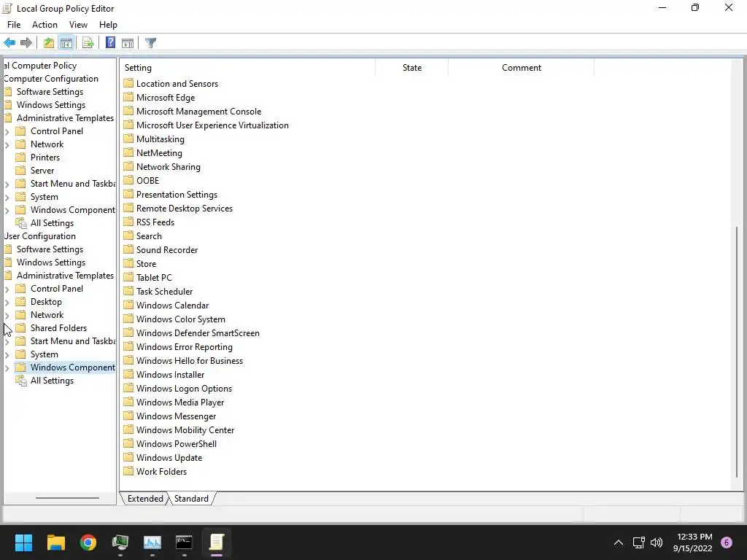Expand Computer Configuration System node
The height and width of the screenshot is (560, 747).
[7, 197]
